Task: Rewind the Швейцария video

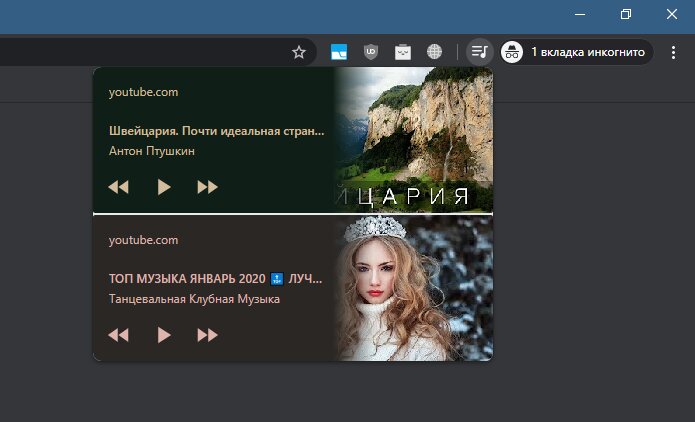Action: [x=118, y=187]
